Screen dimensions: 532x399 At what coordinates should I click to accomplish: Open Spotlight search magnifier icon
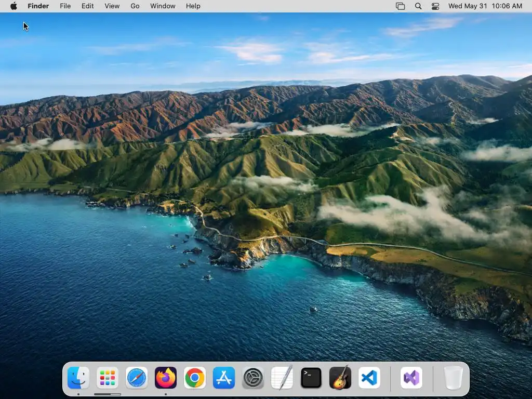418,6
